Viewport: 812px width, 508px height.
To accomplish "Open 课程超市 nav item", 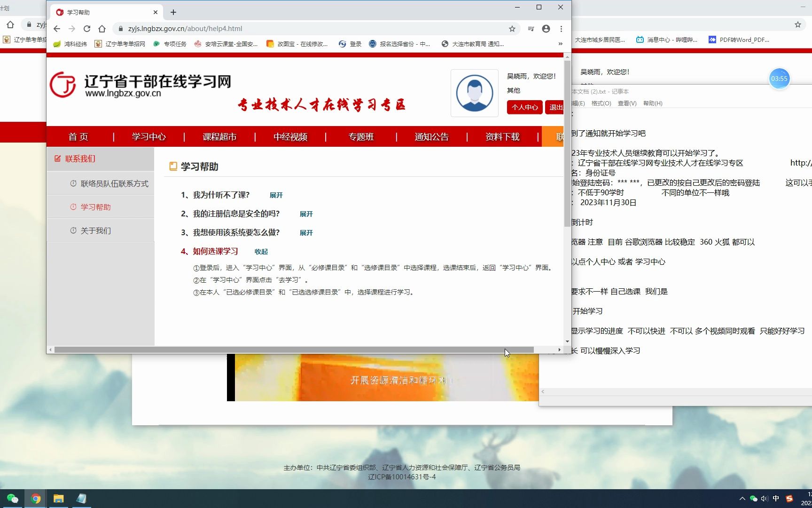I will [x=219, y=137].
